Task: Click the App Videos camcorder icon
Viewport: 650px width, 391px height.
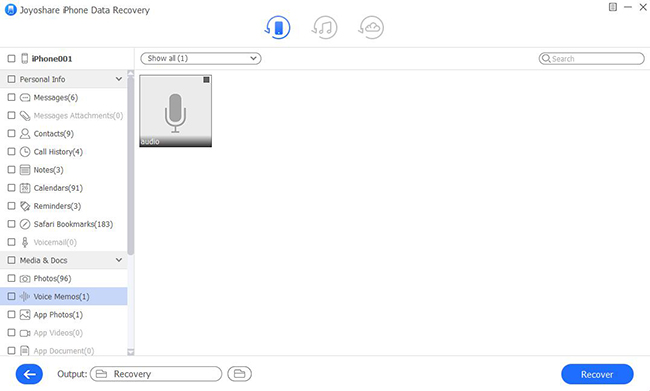Action: pyautogui.click(x=25, y=333)
